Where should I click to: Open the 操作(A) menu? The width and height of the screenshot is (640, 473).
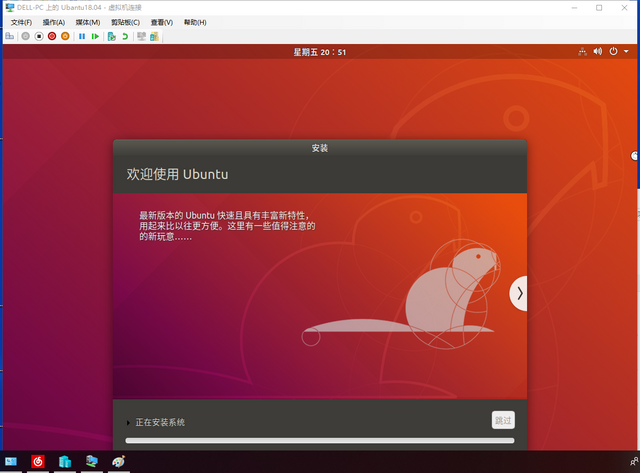click(54, 22)
